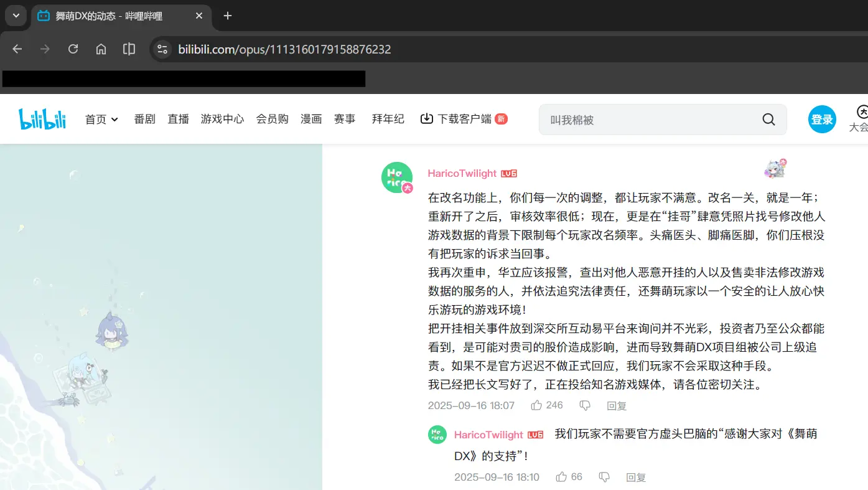868x490 pixels.
Task: Click the browser refresh icon
Action: [73, 49]
